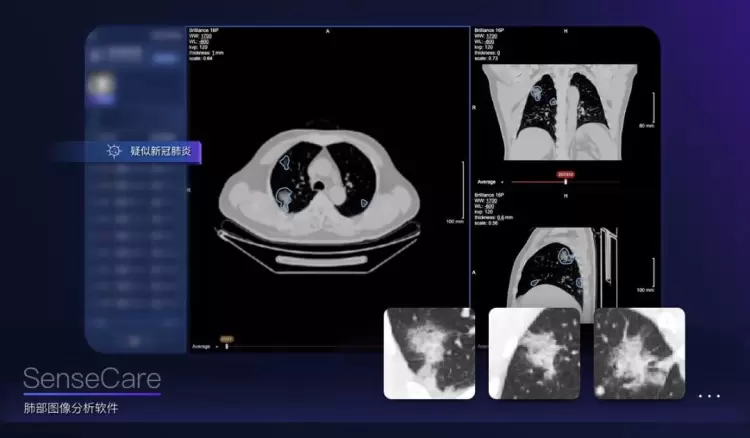Screen dimensions: 750x438
Task: Click the WW value in axial view
Action: coord(207,38)
